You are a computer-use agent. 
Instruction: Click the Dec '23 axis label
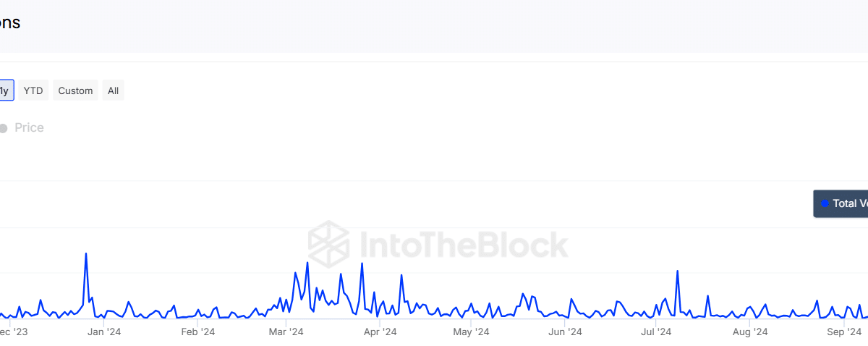[x=13, y=332]
